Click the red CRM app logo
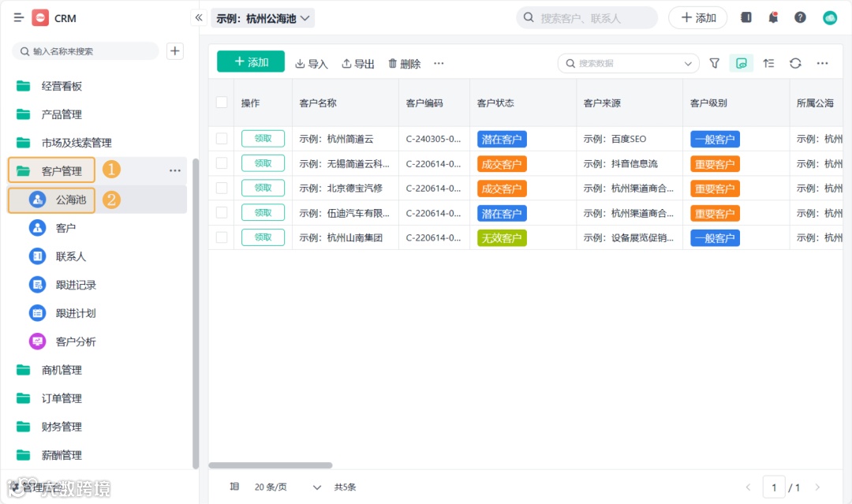 tap(40, 18)
